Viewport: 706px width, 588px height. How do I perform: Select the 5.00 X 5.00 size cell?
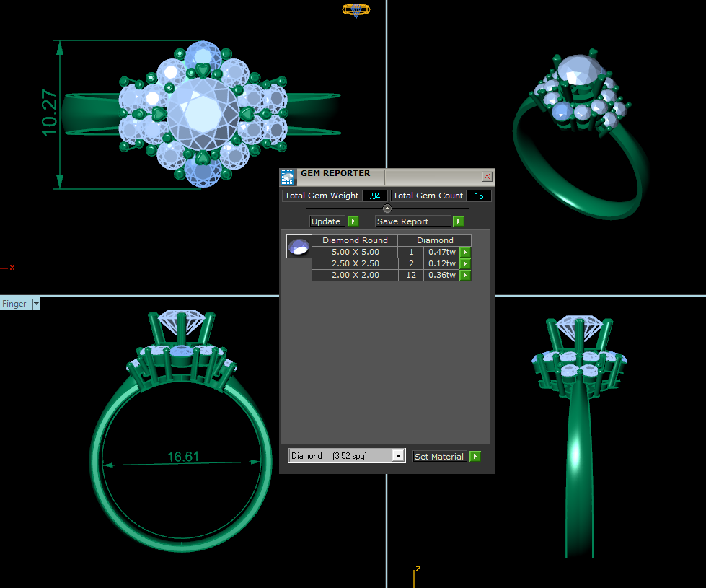[355, 252]
